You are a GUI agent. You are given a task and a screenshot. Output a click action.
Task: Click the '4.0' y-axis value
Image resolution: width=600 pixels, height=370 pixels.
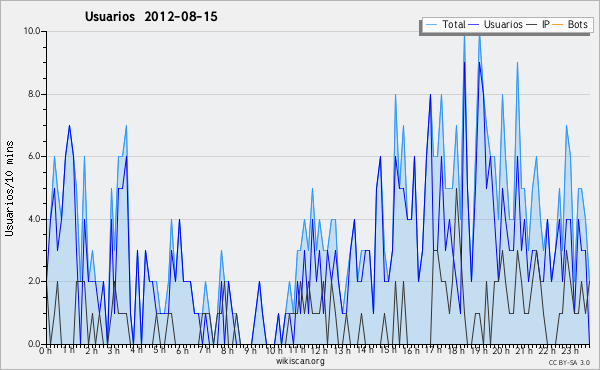tap(34, 219)
